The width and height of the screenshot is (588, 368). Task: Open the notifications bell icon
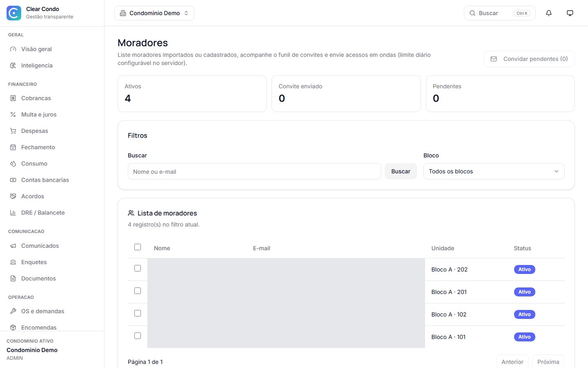click(x=549, y=13)
